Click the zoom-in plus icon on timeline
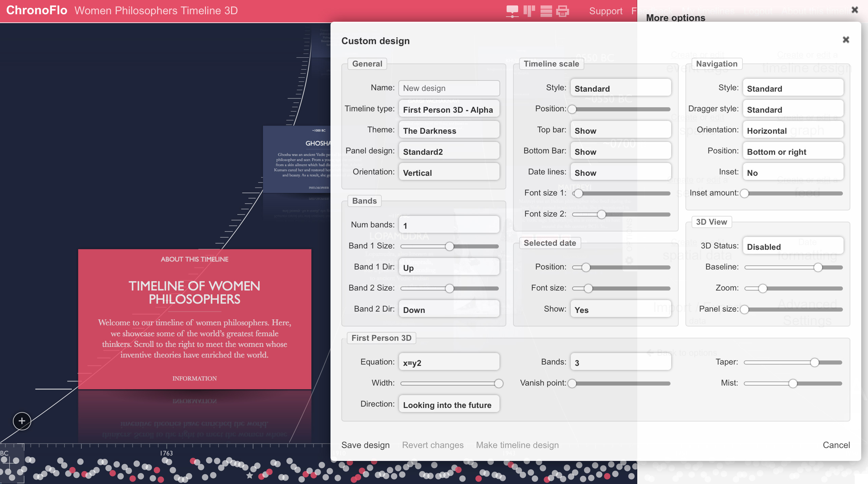 (21, 421)
